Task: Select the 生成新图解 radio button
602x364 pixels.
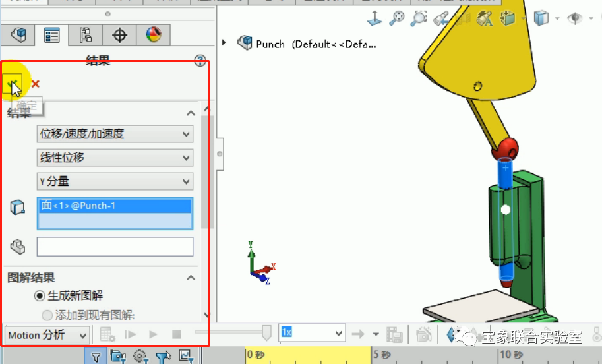Action: point(39,295)
